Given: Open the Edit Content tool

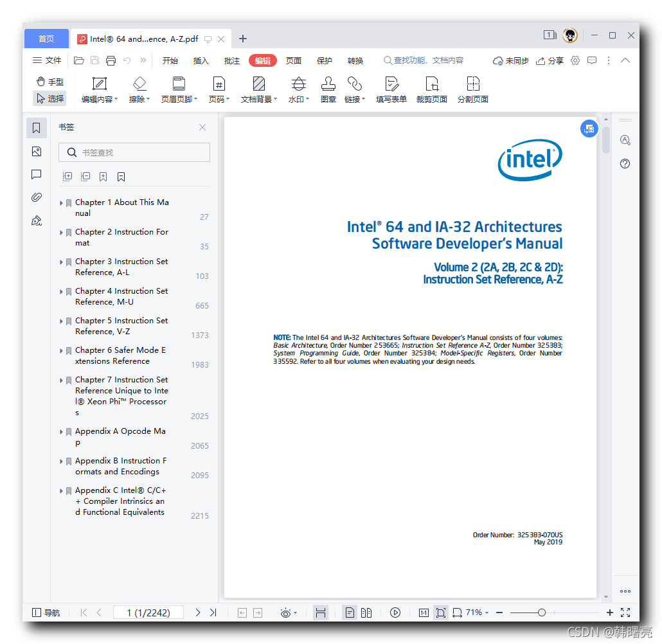Looking at the screenshot, I should pyautogui.click(x=99, y=89).
